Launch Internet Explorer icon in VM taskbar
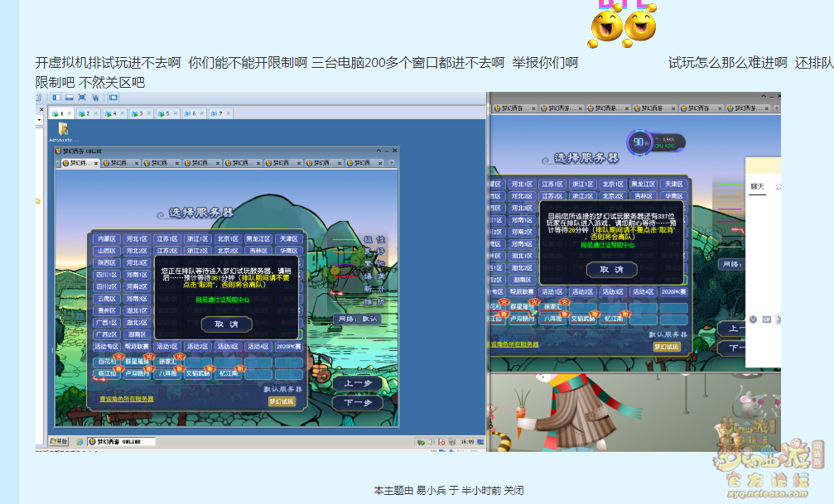This screenshot has width=834, height=504. 80,441
